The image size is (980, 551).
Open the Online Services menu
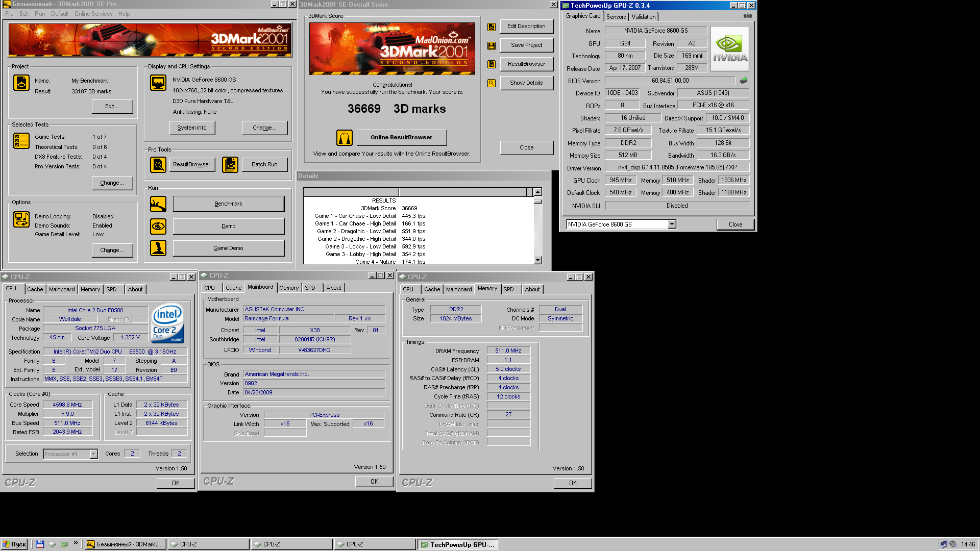tap(93, 14)
